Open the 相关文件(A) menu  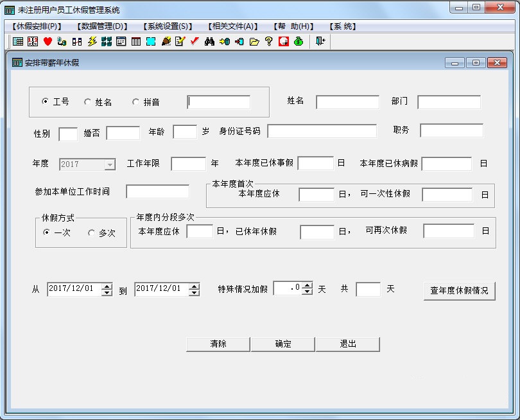(233, 26)
